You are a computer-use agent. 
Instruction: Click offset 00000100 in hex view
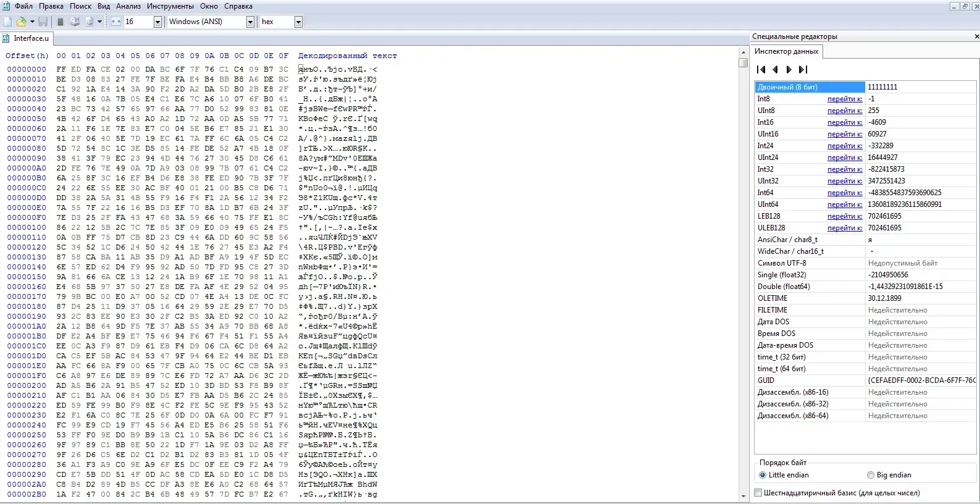pyautogui.click(x=27, y=227)
